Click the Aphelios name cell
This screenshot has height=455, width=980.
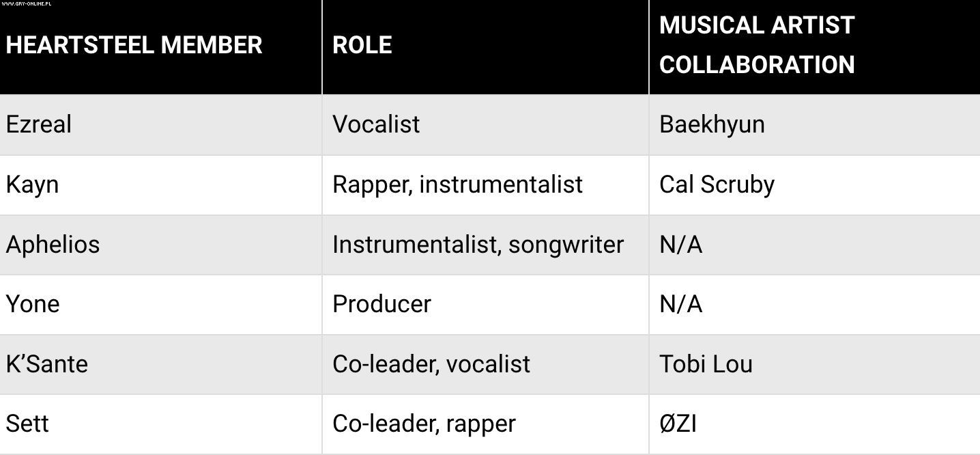(x=53, y=245)
